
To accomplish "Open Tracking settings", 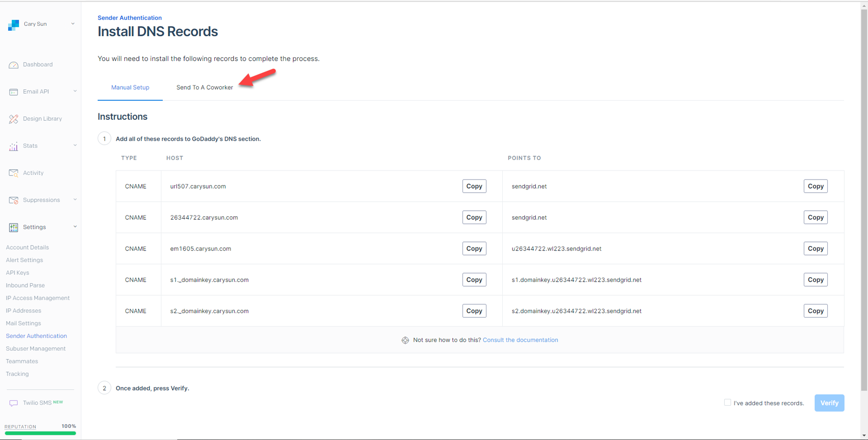I will [x=17, y=374].
